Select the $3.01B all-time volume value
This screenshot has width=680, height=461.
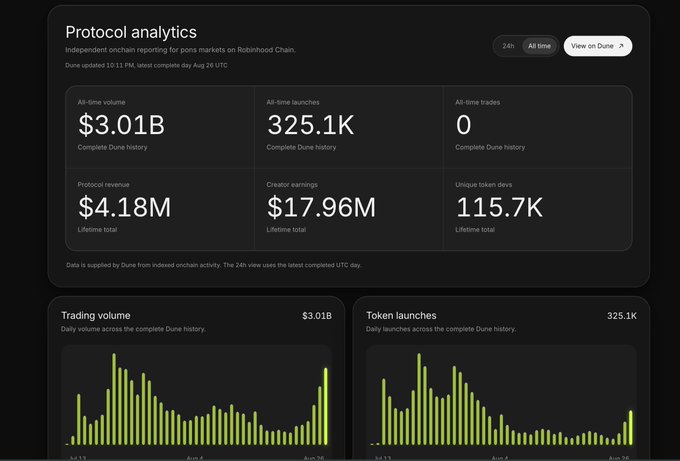121,125
